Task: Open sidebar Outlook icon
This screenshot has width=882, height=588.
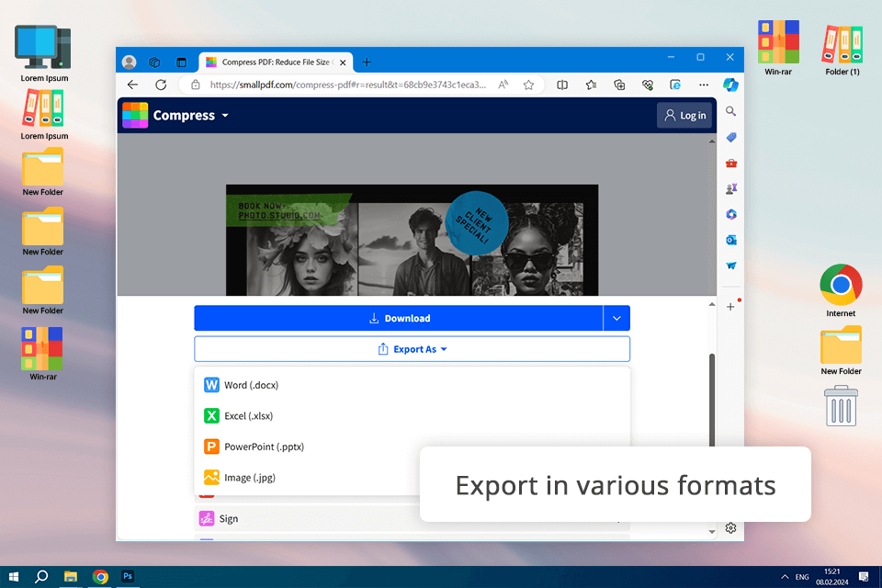Action: pos(730,241)
